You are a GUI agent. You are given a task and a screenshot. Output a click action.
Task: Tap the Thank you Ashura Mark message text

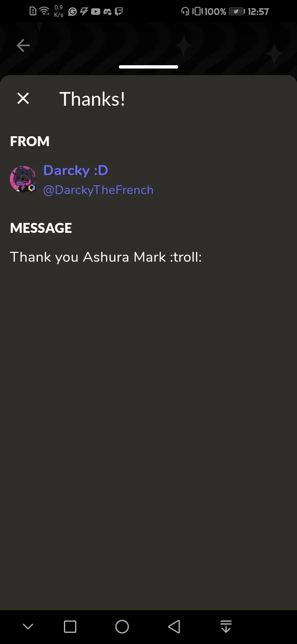(106, 257)
